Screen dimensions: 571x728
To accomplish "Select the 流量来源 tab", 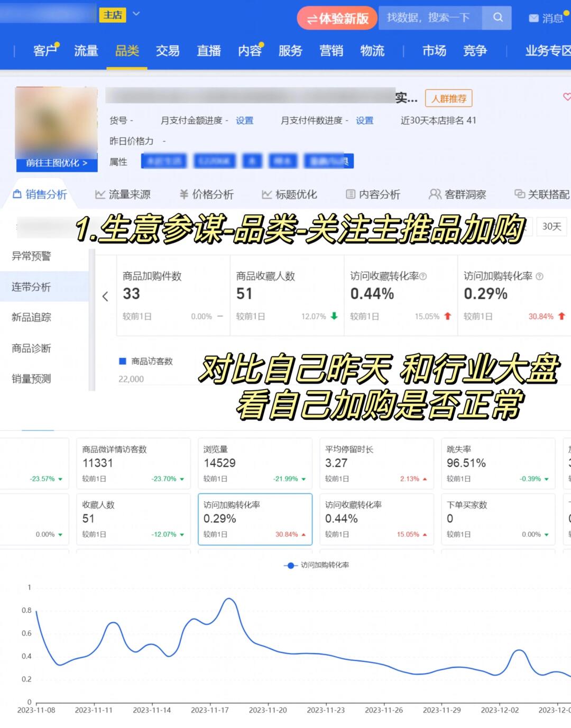I will tap(123, 195).
